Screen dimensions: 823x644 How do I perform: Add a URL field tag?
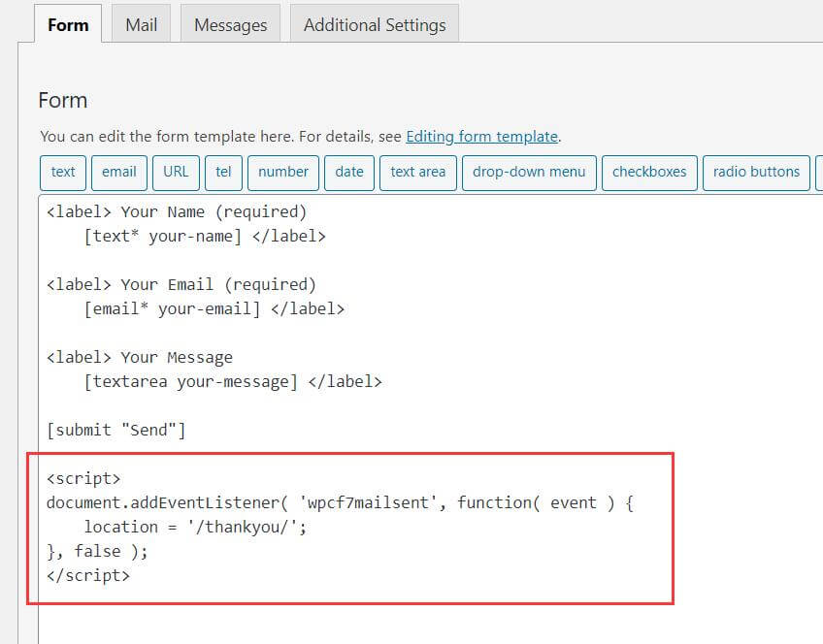pos(176,172)
